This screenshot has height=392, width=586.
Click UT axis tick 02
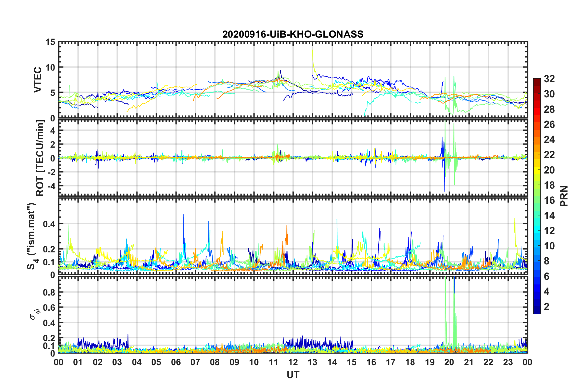click(x=98, y=362)
